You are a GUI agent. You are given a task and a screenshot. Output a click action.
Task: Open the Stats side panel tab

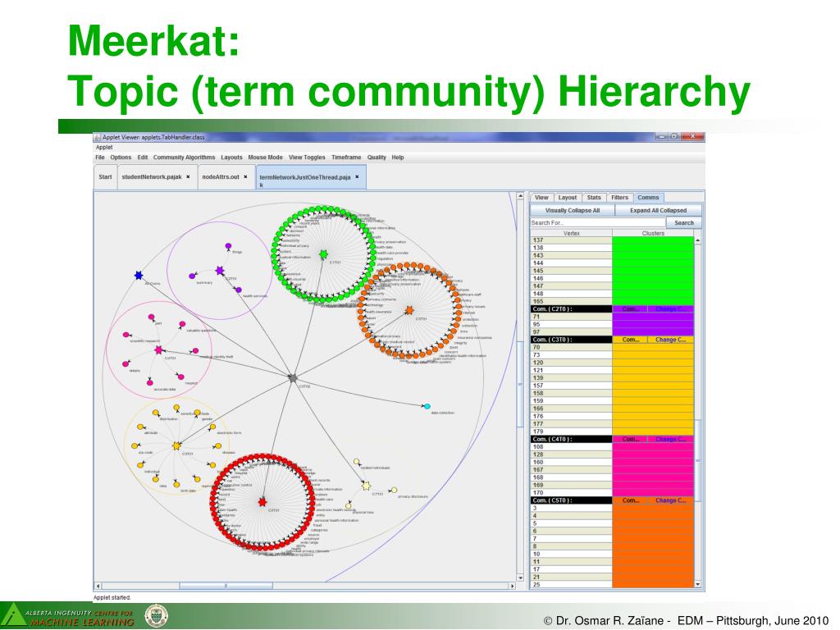point(594,198)
